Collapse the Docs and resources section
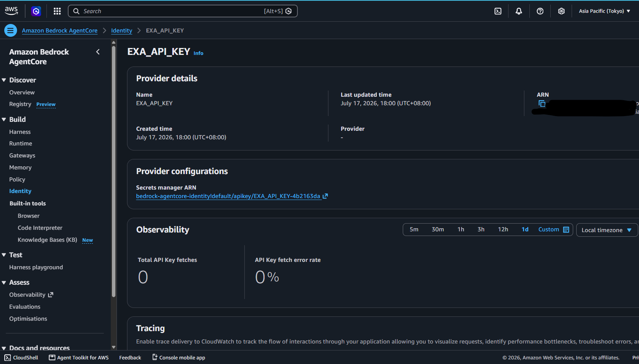 coord(4,348)
